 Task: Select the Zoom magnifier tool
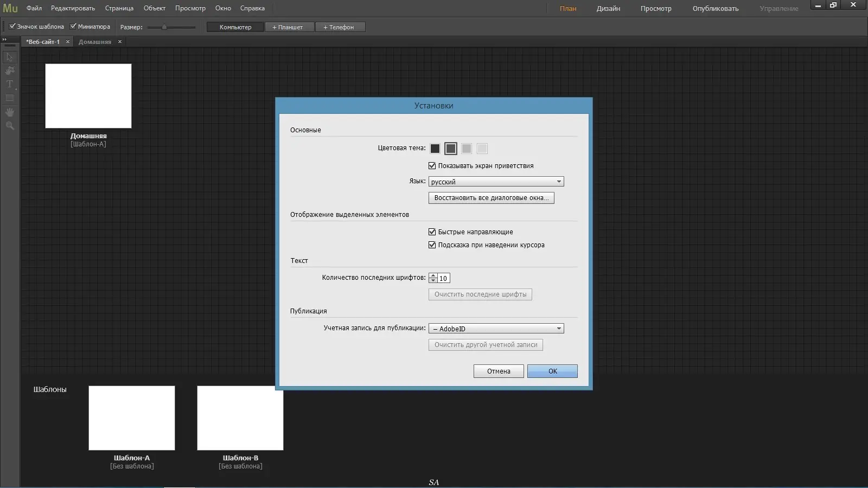(x=9, y=126)
